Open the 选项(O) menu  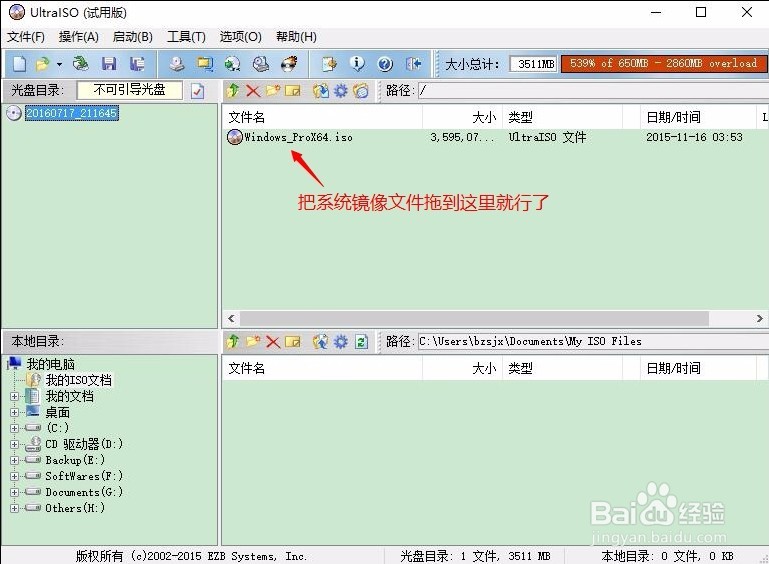(240, 37)
